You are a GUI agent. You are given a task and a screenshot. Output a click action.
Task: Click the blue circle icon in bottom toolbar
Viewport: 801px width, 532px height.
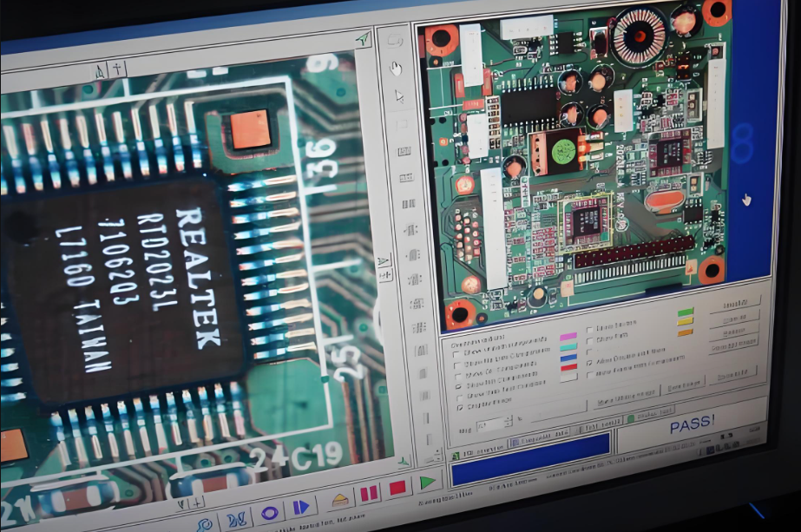pos(269,513)
